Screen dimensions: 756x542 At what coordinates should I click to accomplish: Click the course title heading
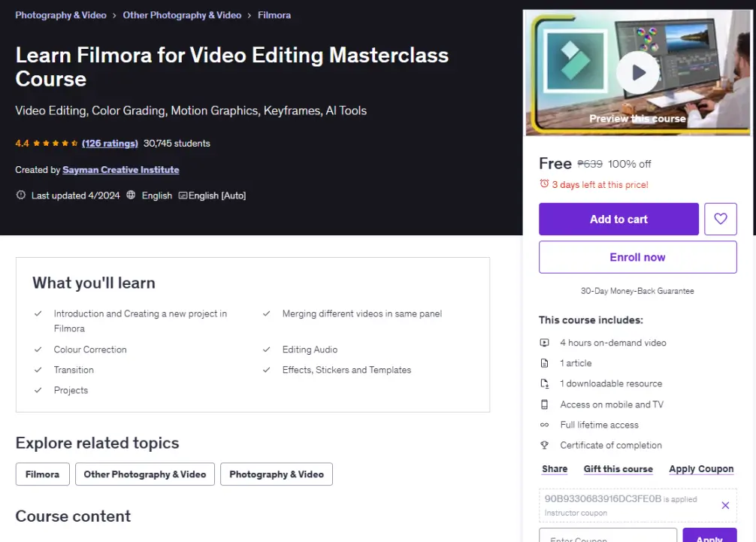[x=232, y=67]
